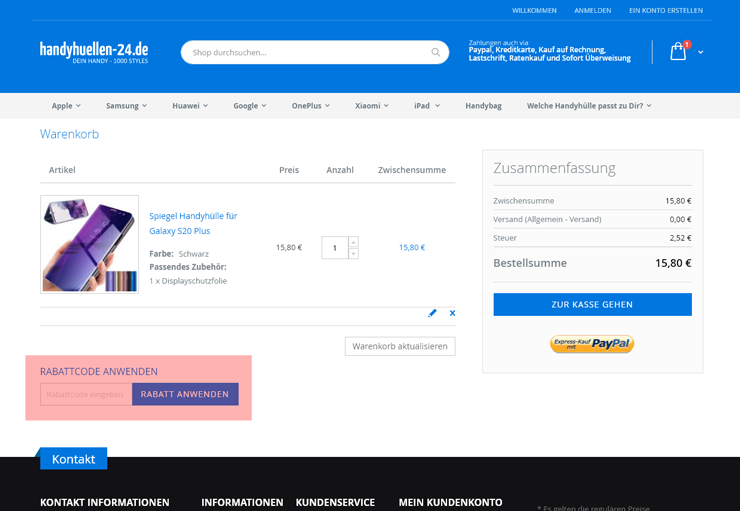Expand the mini cart dropdown arrow

701,52
